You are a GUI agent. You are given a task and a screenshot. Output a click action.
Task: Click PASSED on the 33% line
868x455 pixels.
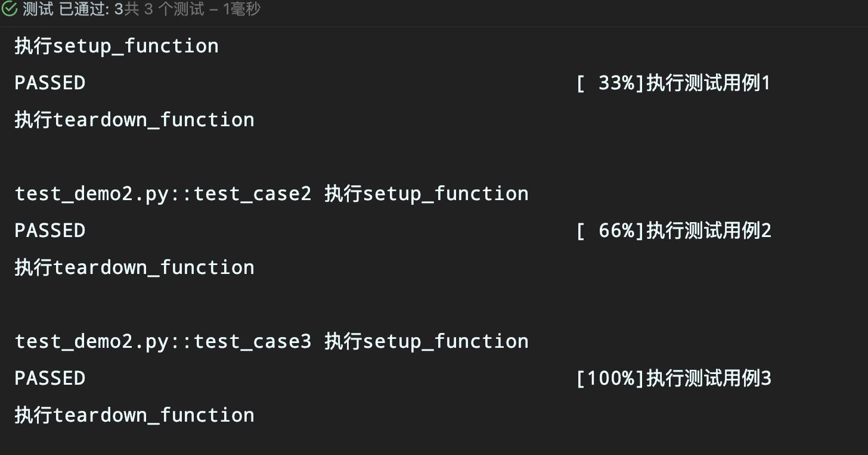(50, 83)
